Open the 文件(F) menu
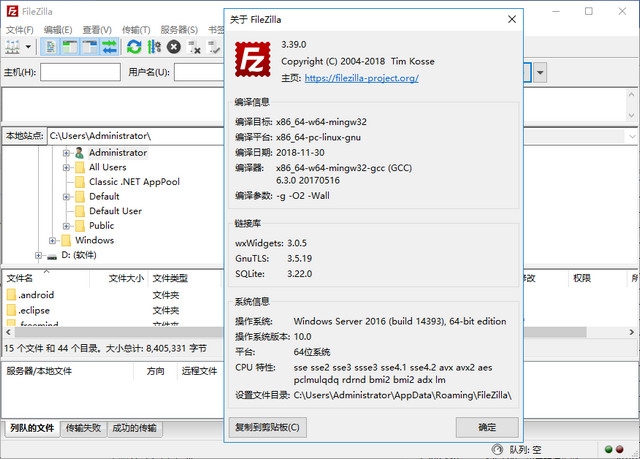 coord(20,30)
